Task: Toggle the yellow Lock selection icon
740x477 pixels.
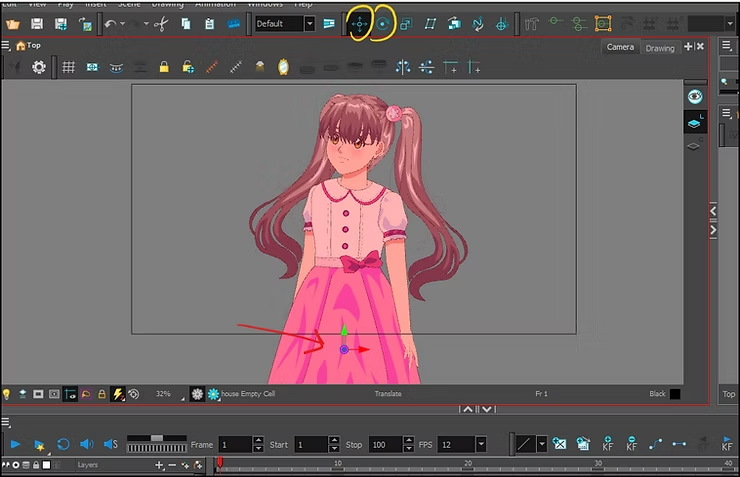Action: 164,67
